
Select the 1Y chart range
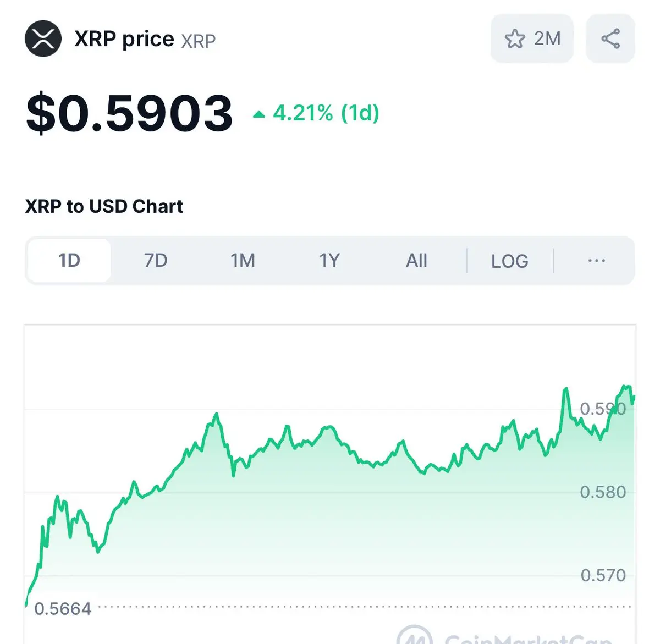tap(329, 261)
